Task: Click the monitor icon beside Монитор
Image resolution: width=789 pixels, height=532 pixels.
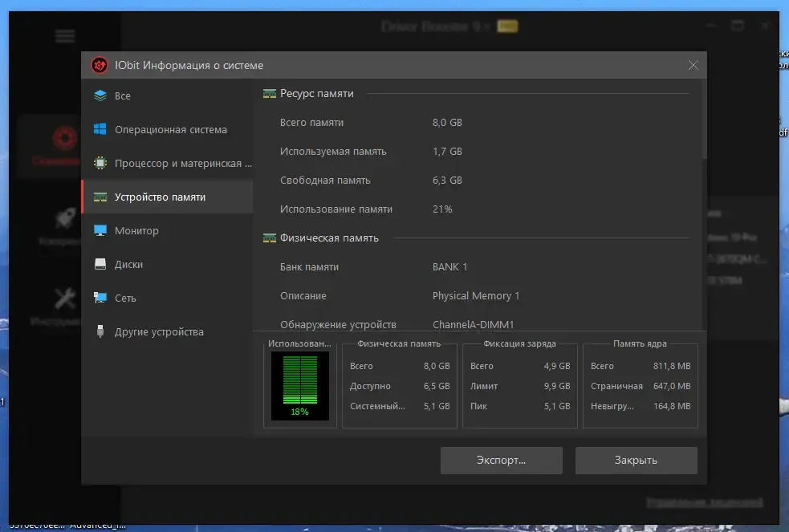Action: pos(100,230)
